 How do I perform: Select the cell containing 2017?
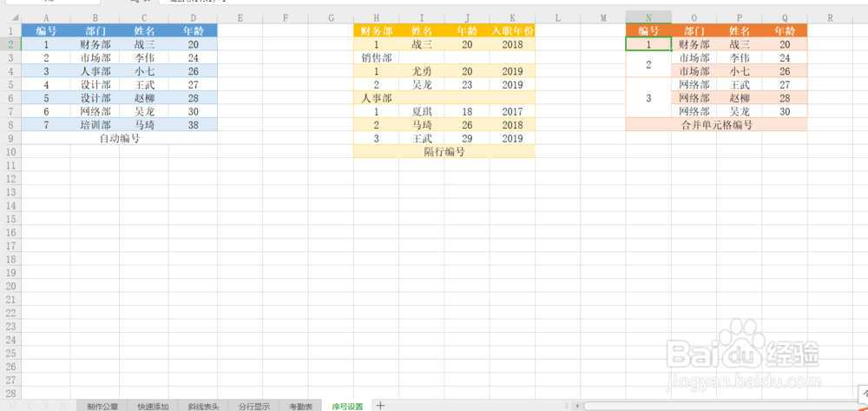tap(512, 111)
